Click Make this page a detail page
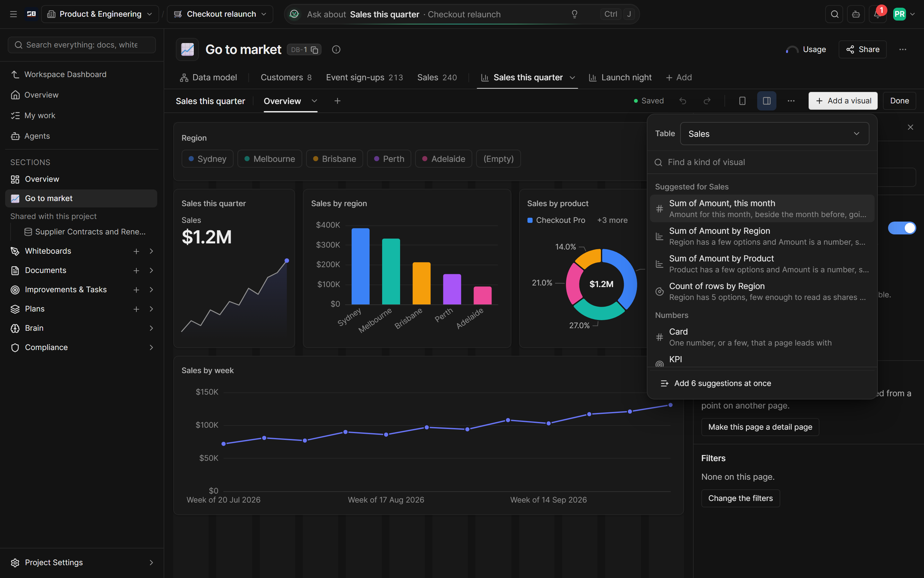Image resolution: width=924 pixels, height=578 pixels. point(760,427)
